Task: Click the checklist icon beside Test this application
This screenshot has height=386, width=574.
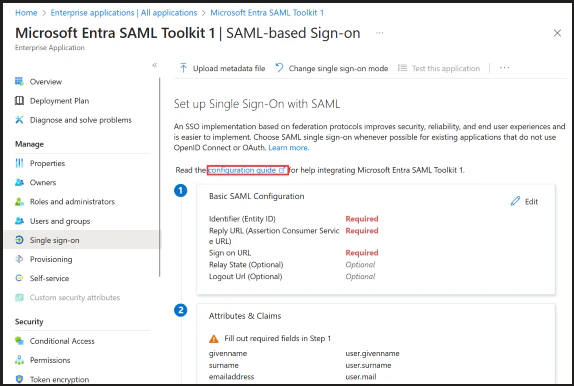Action: pos(402,68)
